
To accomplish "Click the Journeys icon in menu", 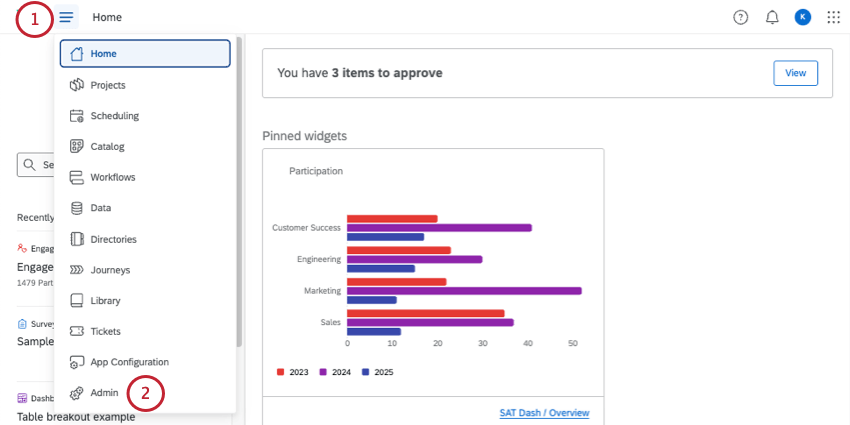I will 76,270.
